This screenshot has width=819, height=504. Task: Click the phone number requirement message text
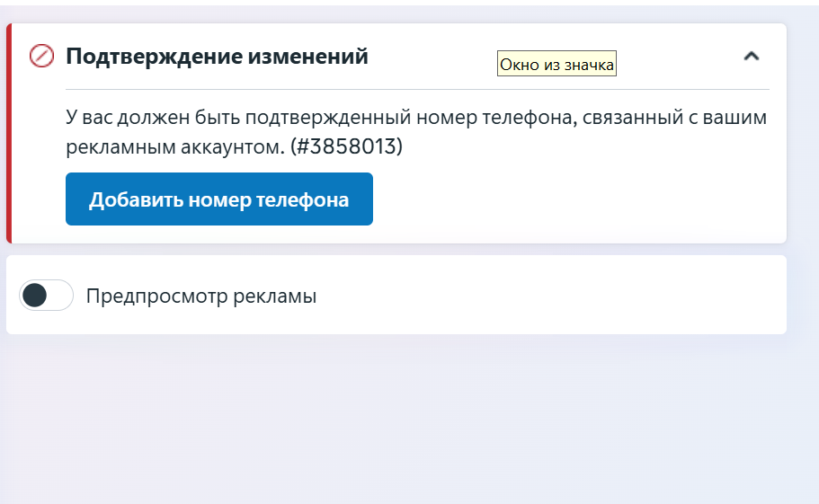coord(416,118)
